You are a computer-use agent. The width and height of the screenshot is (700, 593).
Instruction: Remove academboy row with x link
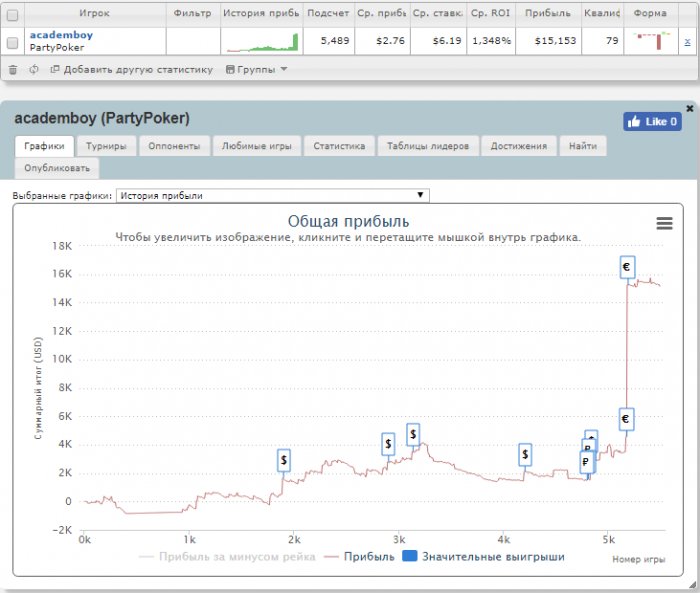pyautogui.click(x=687, y=41)
